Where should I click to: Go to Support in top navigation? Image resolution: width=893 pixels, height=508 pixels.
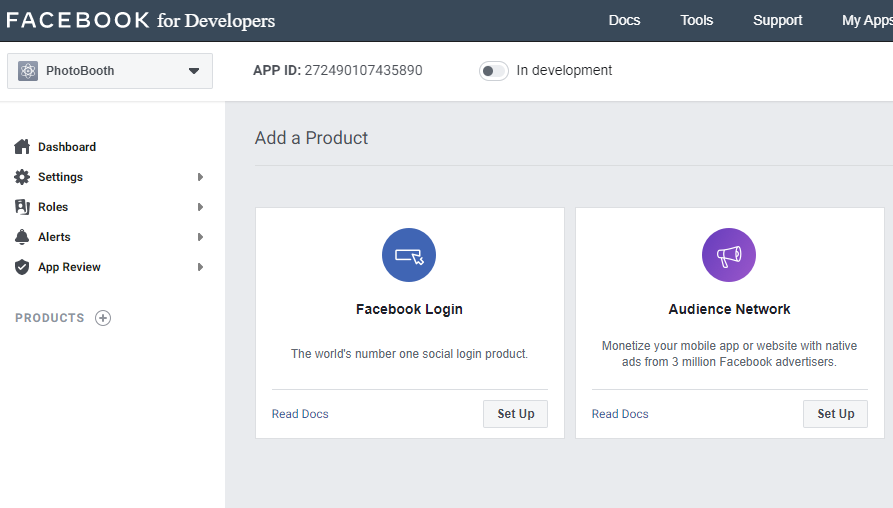pos(777,20)
